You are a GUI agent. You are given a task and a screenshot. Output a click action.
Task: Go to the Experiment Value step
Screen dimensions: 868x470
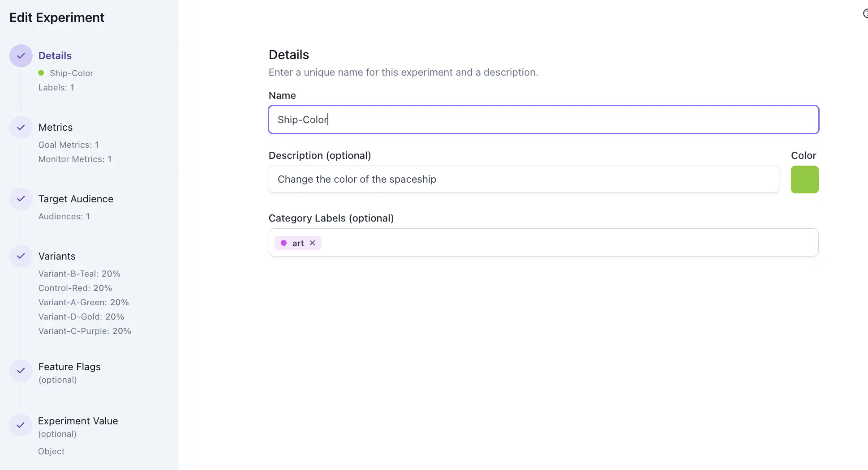[x=78, y=421]
